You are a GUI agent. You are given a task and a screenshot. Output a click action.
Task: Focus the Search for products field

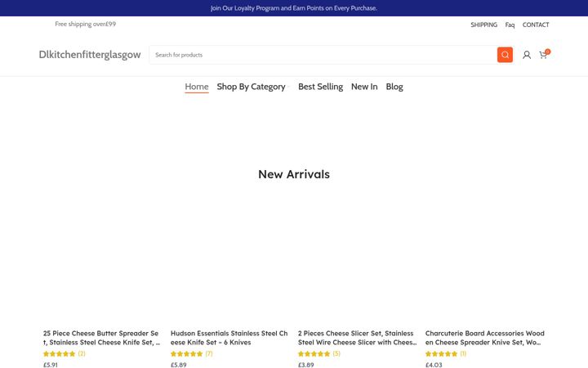click(323, 55)
